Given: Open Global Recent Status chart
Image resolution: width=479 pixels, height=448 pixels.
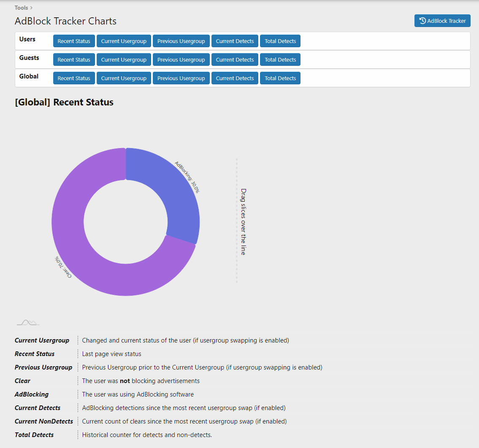Looking at the screenshot, I should [74, 78].
